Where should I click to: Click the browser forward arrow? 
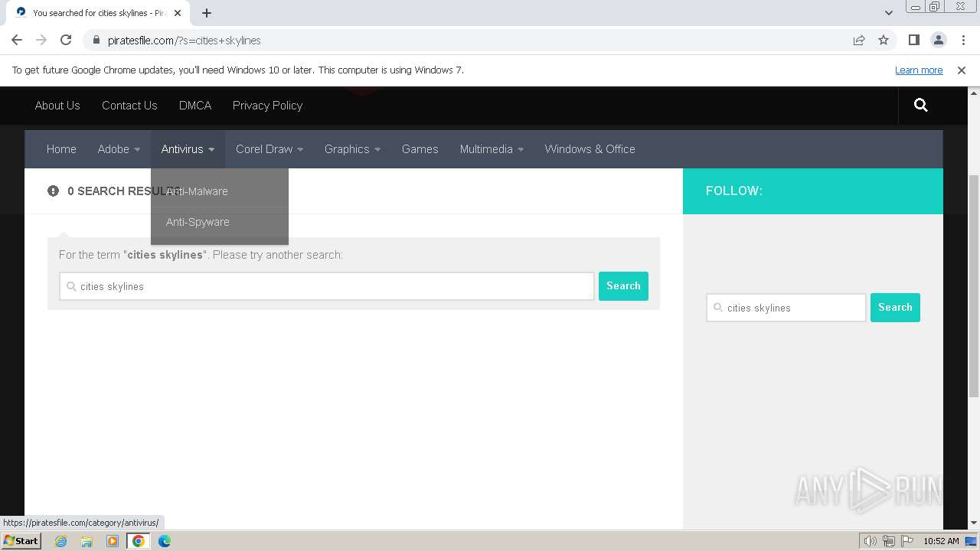(x=41, y=40)
